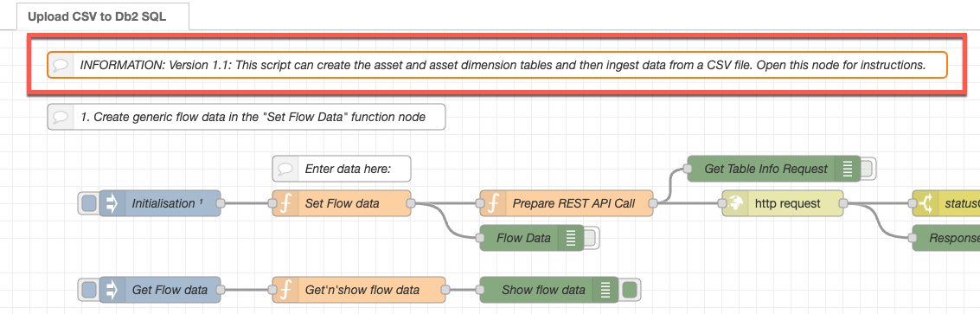Image resolution: width=980 pixels, height=314 pixels.
Task: Click the http request input port
Action: click(x=722, y=203)
